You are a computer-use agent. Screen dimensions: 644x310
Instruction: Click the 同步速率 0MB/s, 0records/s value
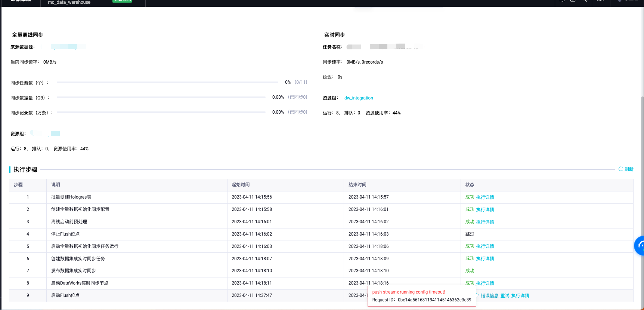pos(365,62)
